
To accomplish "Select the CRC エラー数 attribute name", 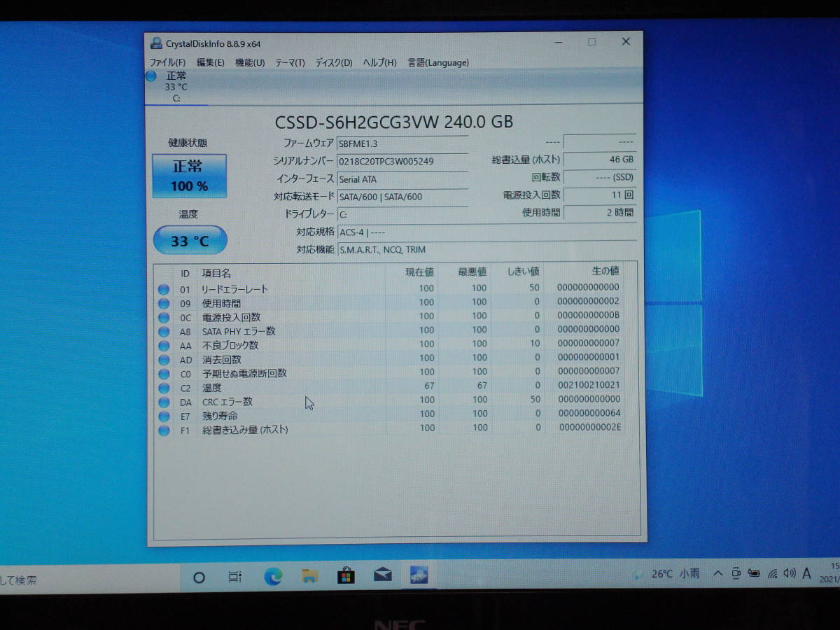I will coord(227,402).
